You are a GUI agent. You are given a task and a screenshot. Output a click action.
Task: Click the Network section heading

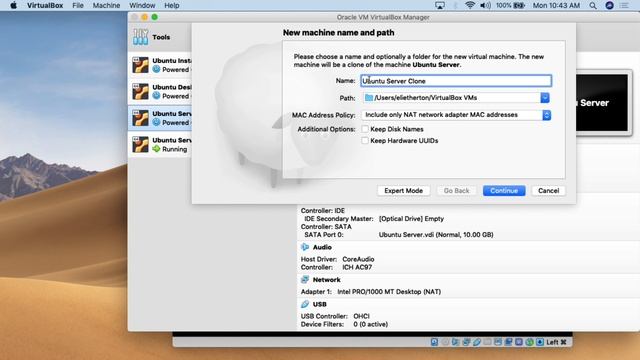click(327, 280)
